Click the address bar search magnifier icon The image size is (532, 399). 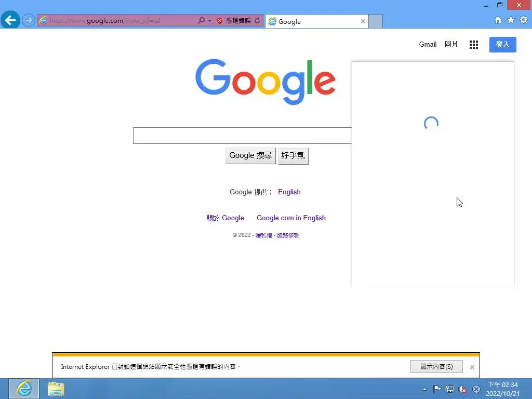(201, 20)
